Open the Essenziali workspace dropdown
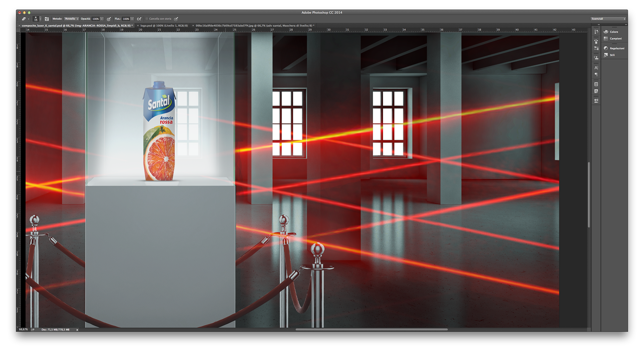The height and width of the screenshot is (353, 644). point(608,19)
